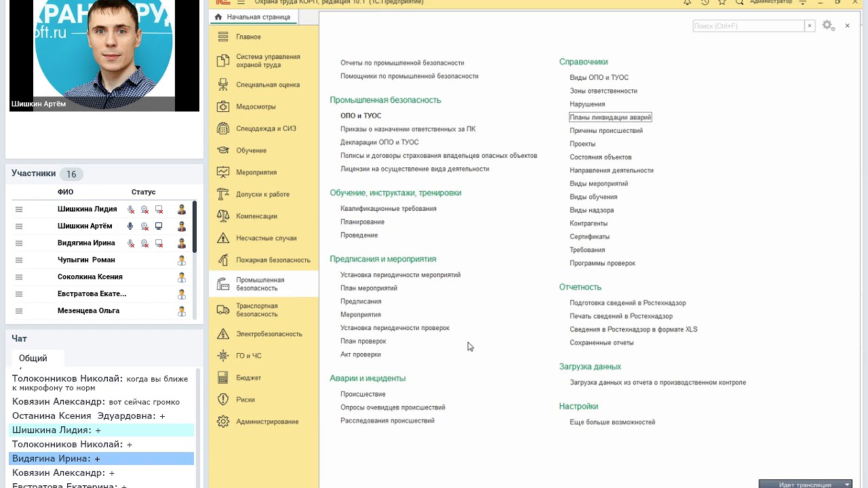Toggle webcam of Видягина Ирина
The width and height of the screenshot is (868, 488).
[144, 243]
